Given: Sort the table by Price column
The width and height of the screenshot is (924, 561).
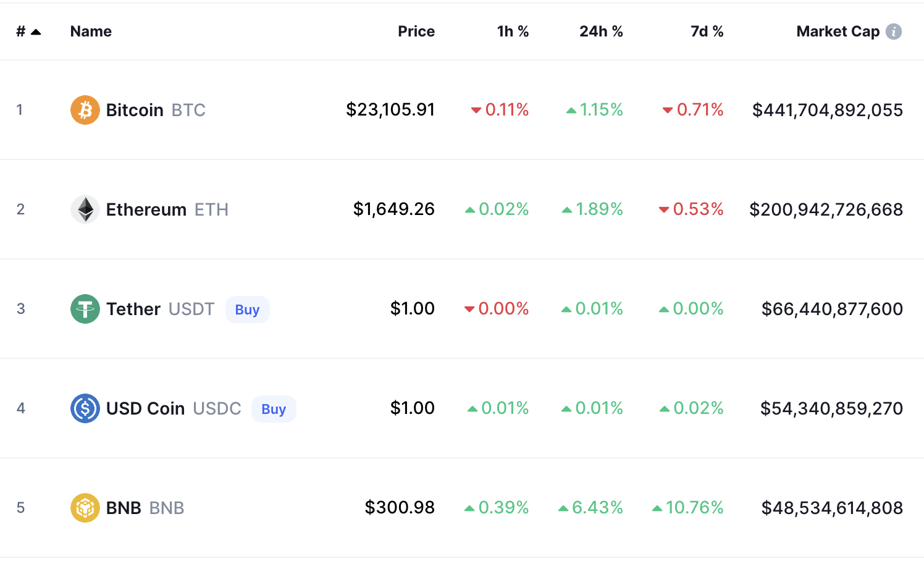Looking at the screenshot, I should tap(416, 32).
